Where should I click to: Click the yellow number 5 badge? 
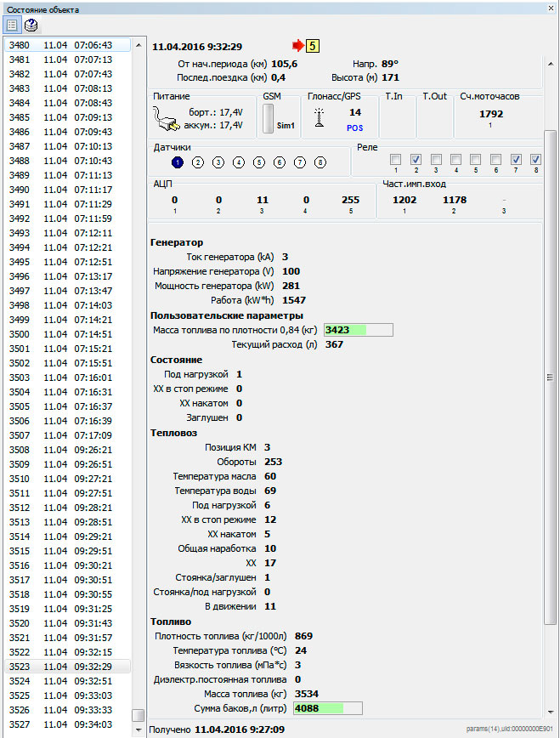[312, 46]
